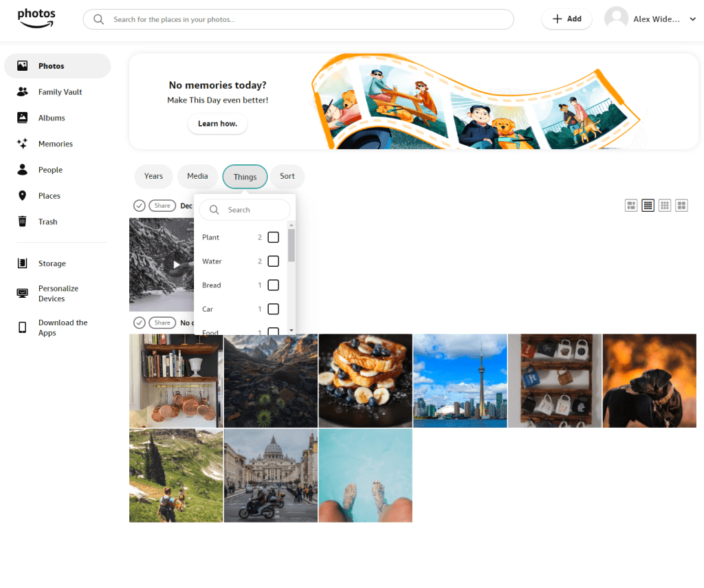Screen dimensions: 704x588
Task: Switch to the large tile view icon
Action: point(681,205)
